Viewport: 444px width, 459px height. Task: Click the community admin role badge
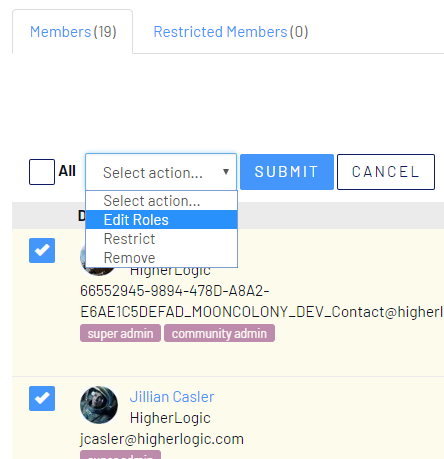coord(219,333)
